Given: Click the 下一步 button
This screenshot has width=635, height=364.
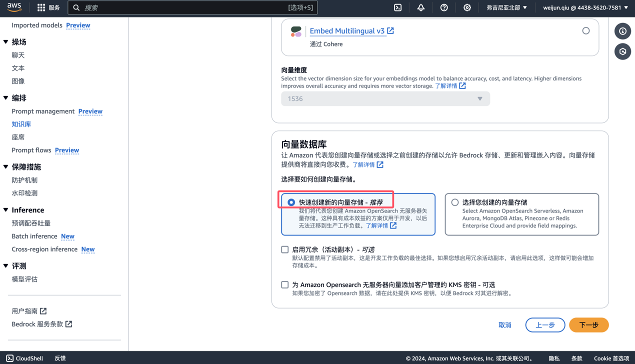Looking at the screenshot, I should tap(588, 325).
